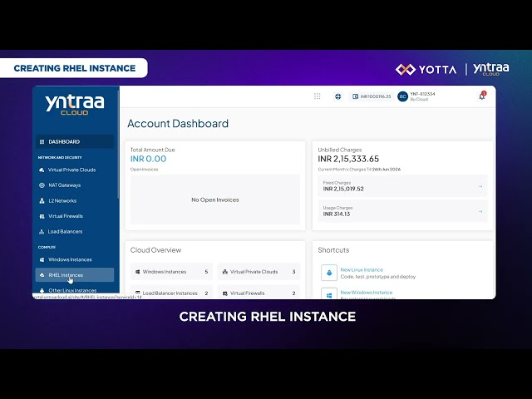Click the INR 2,15,333.65 unbilled amount
This screenshot has height=399, width=532.
348,159
